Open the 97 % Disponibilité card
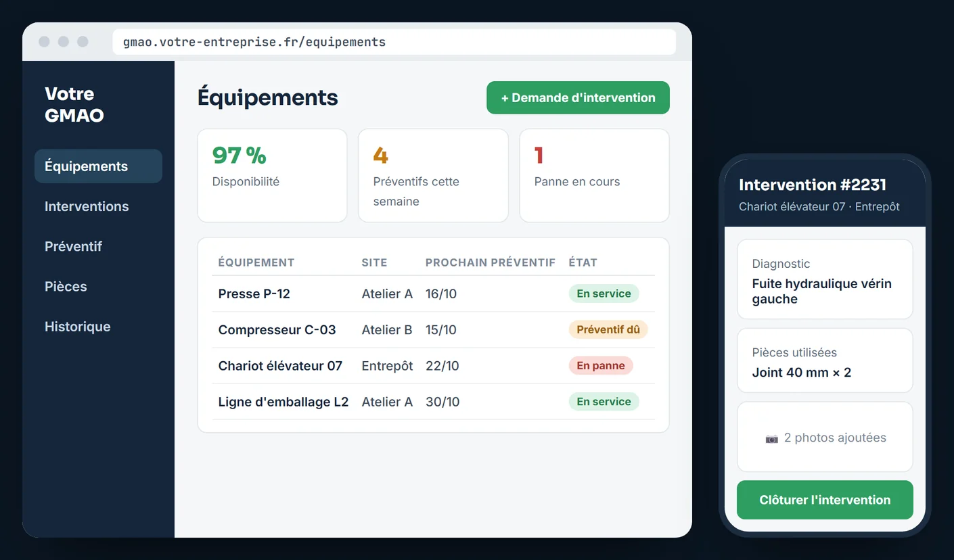This screenshot has height=560, width=954. [272, 175]
